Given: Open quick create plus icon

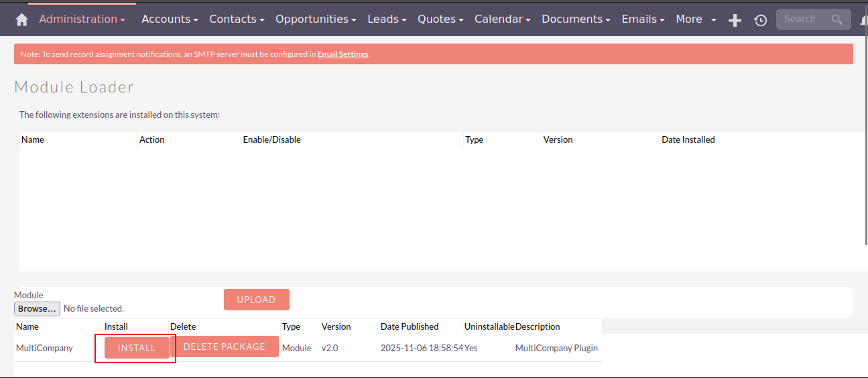Looking at the screenshot, I should coord(735,20).
